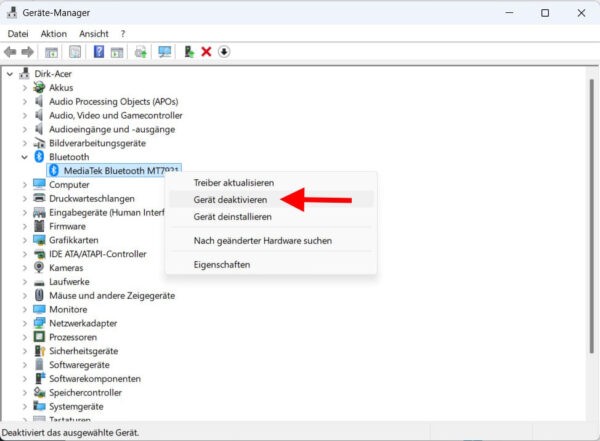Click the Bluetooth category icon
The width and height of the screenshot is (600, 441).
tap(39, 157)
